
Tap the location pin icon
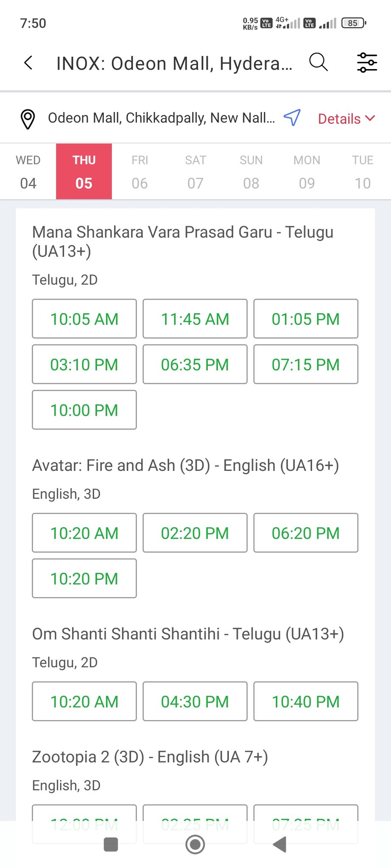(28, 119)
